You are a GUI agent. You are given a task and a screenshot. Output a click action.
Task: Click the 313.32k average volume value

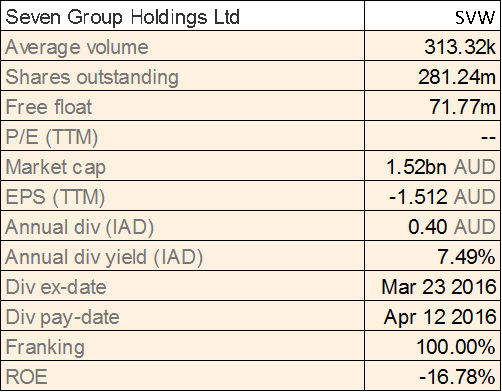click(460, 47)
